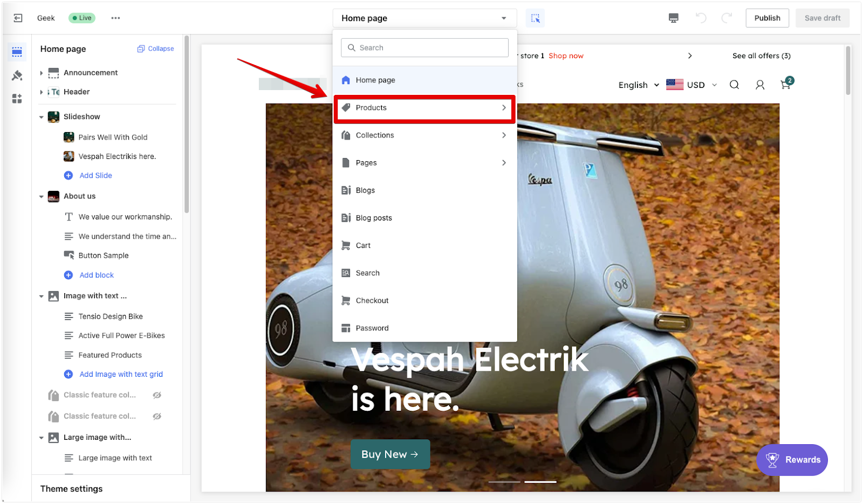The image size is (863, 504).
Task: Click the Slideshow section thumbnail icon
Action: pyautogui.click(x=53, y=116)
